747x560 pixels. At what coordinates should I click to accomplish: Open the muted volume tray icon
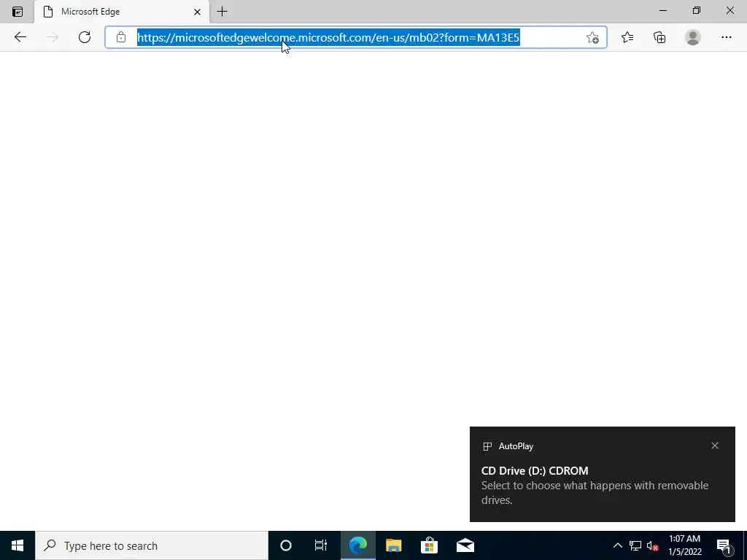[653, 545]
